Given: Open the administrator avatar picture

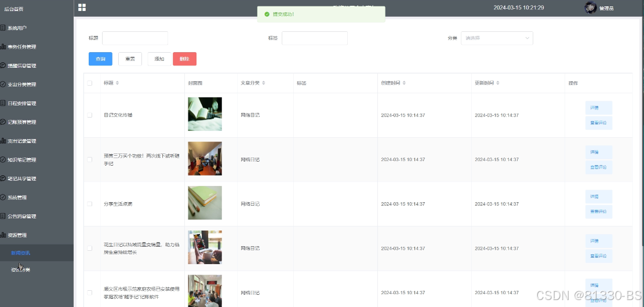Looking at the screenshot, I should 590,8.
